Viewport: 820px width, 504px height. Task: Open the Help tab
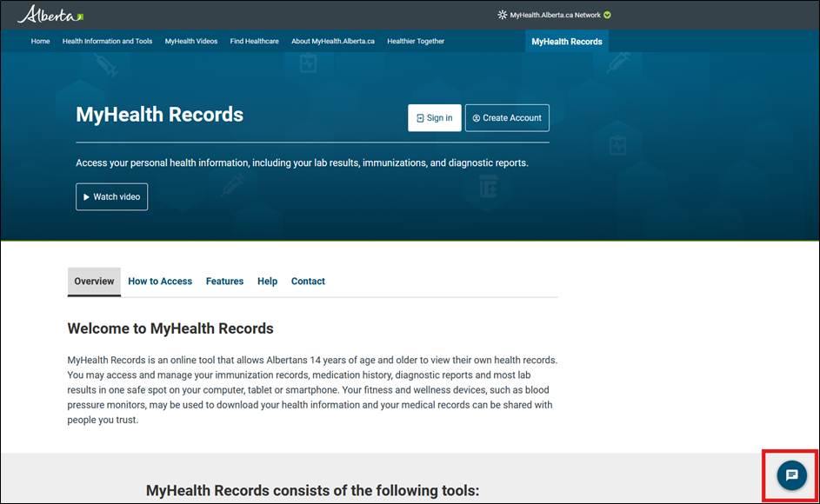267,282
